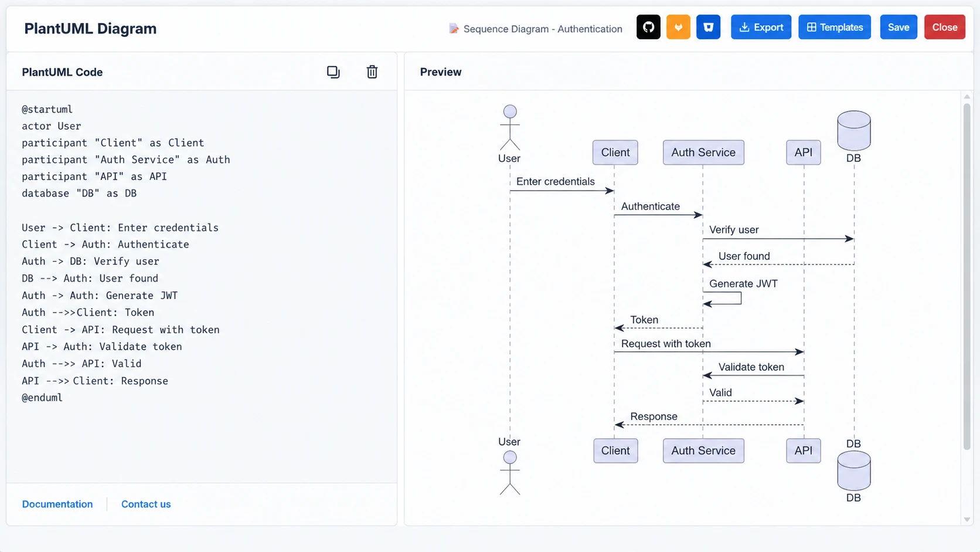Click the 'Enter credentials' message label
980x552 pixels.
tap(556, 181)
